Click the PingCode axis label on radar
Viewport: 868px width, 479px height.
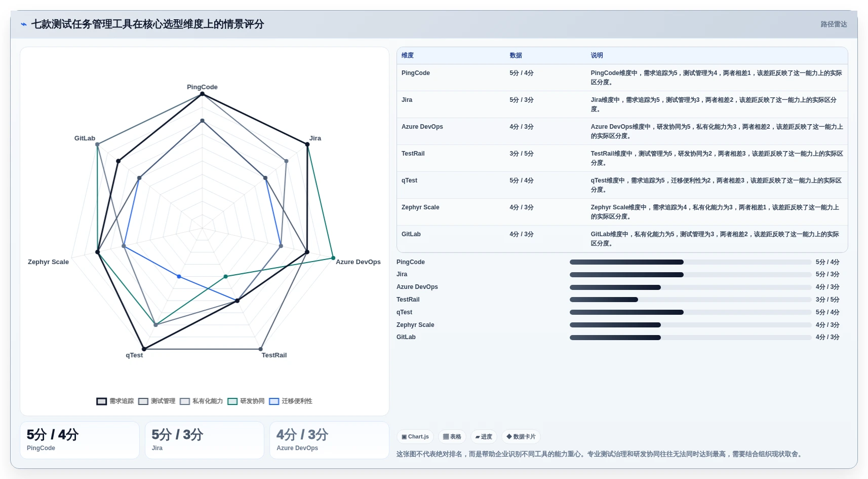tap(202, 87)
